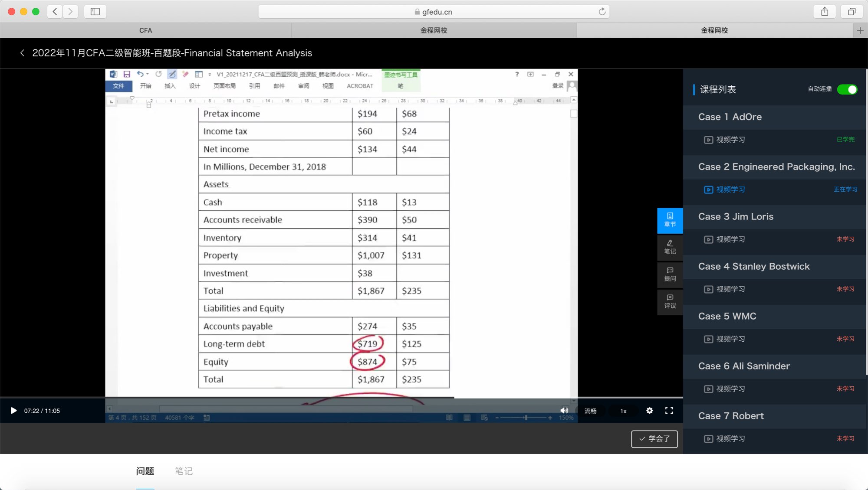Open the Word 视图 ribbon tab
This screenshot has height=490, width=868.
point(328,86)
